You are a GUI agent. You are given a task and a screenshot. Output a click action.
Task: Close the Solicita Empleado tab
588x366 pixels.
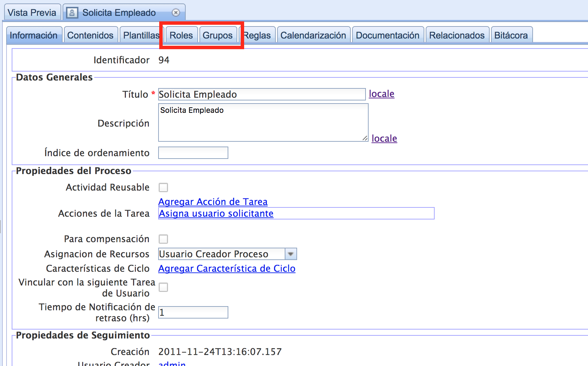176,13
